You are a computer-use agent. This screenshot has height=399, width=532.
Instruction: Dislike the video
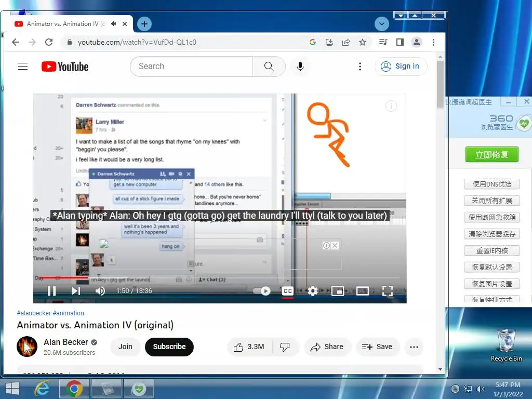pos(285,347)
